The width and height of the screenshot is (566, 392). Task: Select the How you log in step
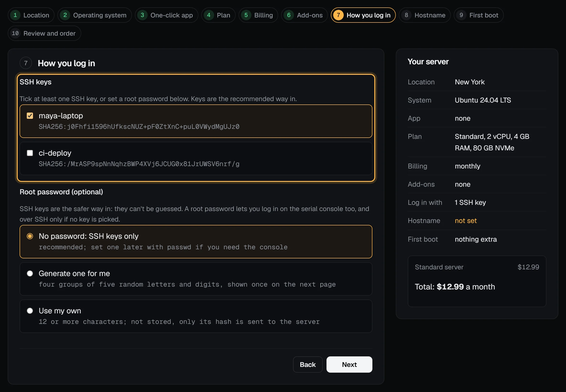(363, 15)
